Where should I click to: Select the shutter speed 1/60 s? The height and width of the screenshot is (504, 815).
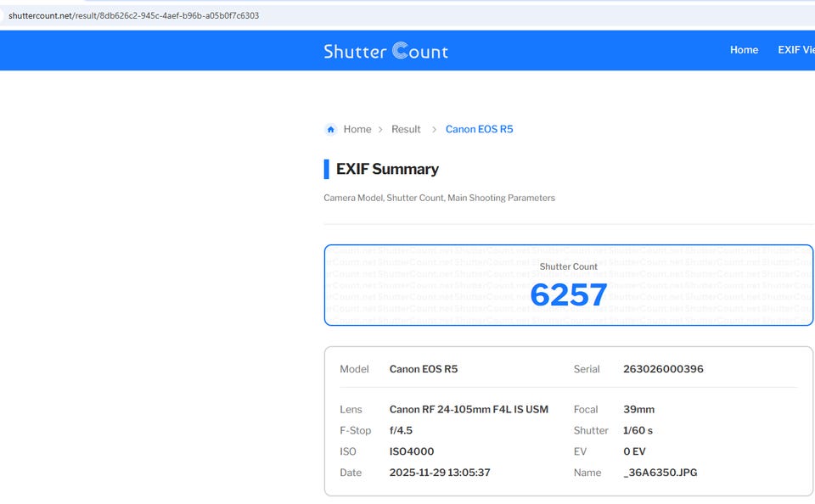tap(638, 430)
